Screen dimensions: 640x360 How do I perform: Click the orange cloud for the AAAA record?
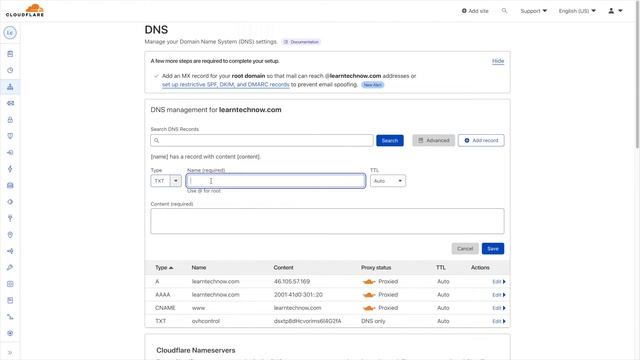pyautogui.click(x=369, y=295)
